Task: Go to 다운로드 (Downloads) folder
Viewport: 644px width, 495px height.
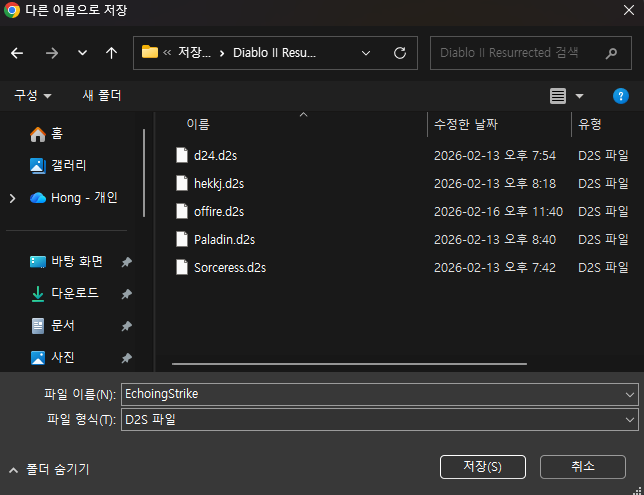Action: [x=75, y=294]
